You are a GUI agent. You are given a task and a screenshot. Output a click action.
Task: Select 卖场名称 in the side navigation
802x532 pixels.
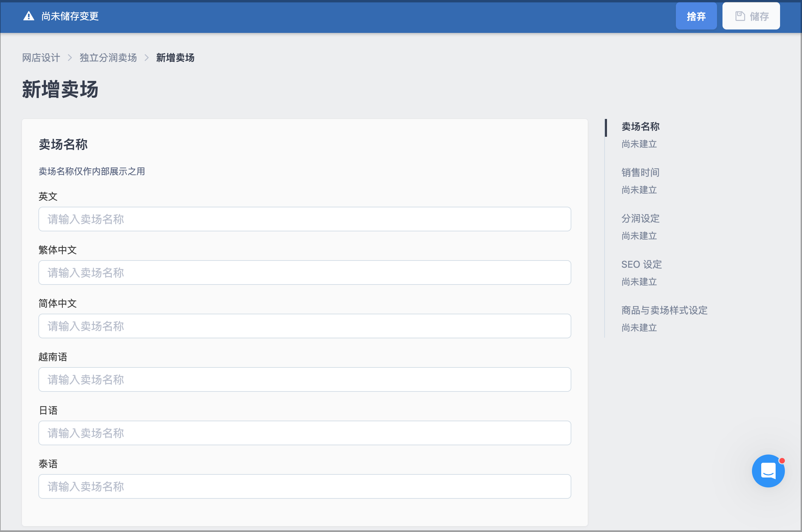pyautogui.click(x=641, y=126)
